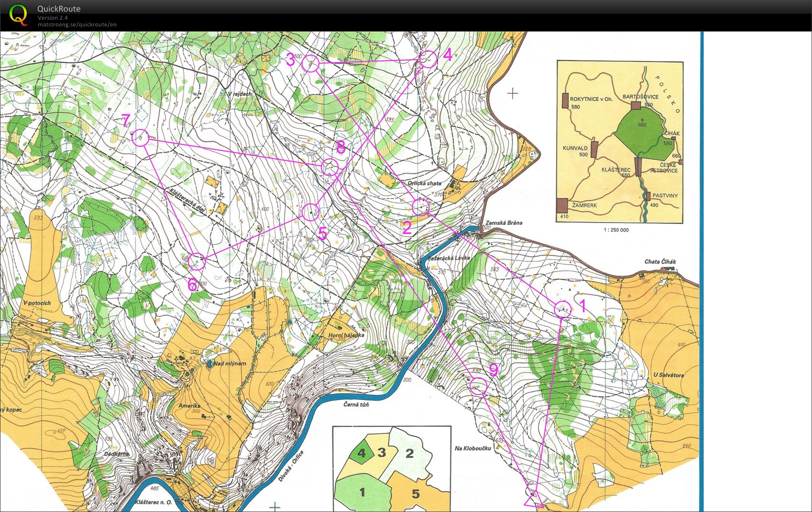This screenshot has height=512, width=812.
Task: Click 'ROKYTNICE v Oh.' in the inset map
Action: click(x=591, y=99)
